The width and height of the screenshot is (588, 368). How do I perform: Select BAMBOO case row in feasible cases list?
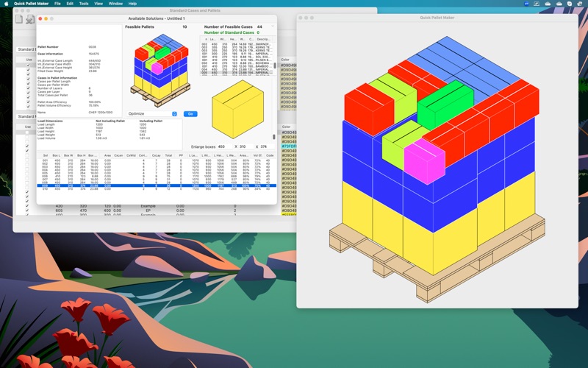pos(236,66)
